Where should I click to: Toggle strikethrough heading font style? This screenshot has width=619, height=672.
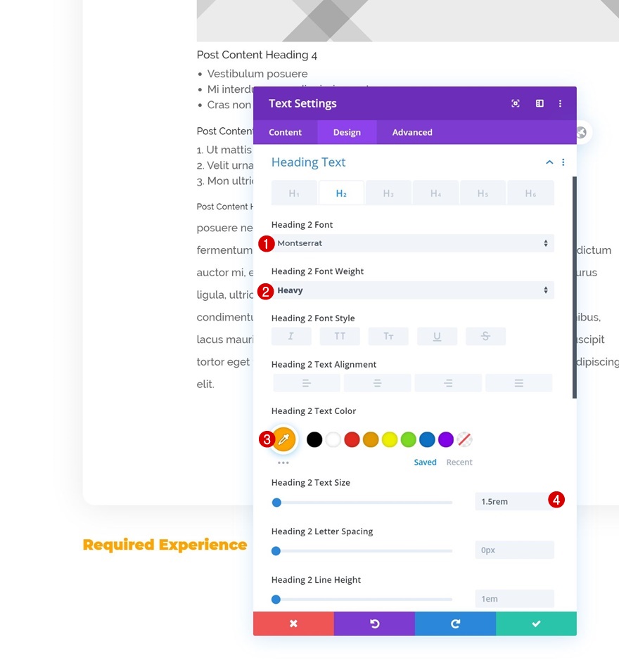pyautogui.click(x=485, y=337)
